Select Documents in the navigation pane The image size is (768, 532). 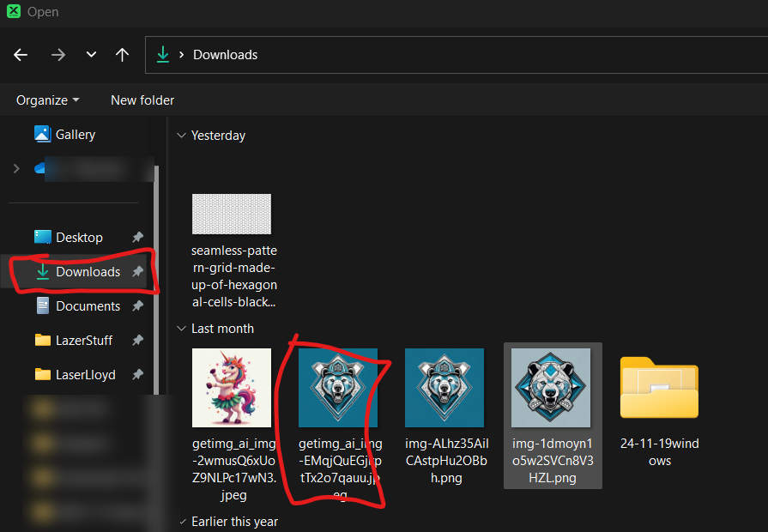[x=78, y=306]
